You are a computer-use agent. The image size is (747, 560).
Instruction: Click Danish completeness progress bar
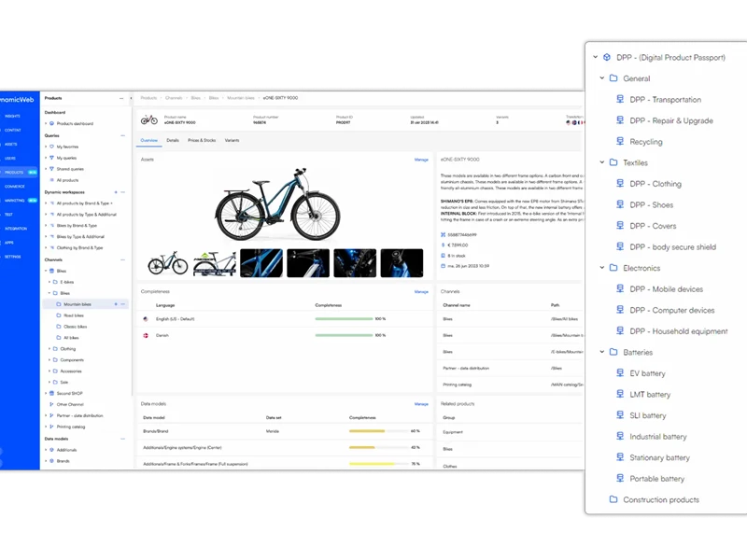coord(344,335)
